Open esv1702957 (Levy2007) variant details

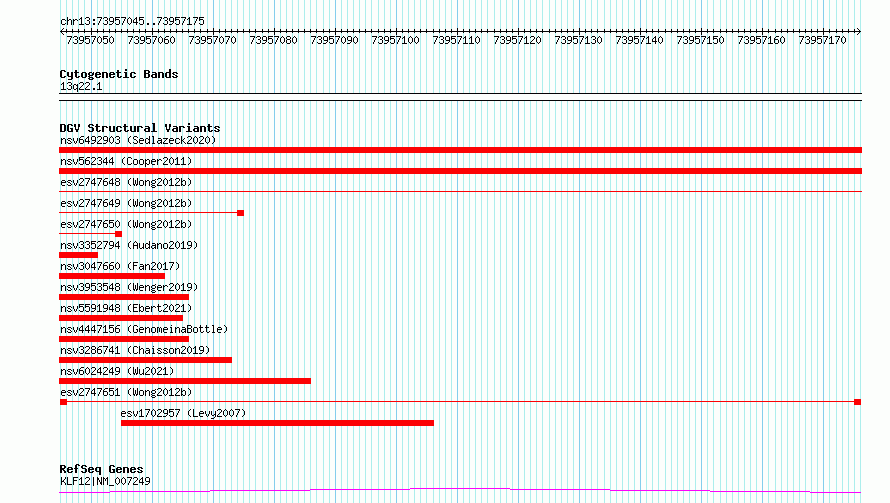[183, 413]
